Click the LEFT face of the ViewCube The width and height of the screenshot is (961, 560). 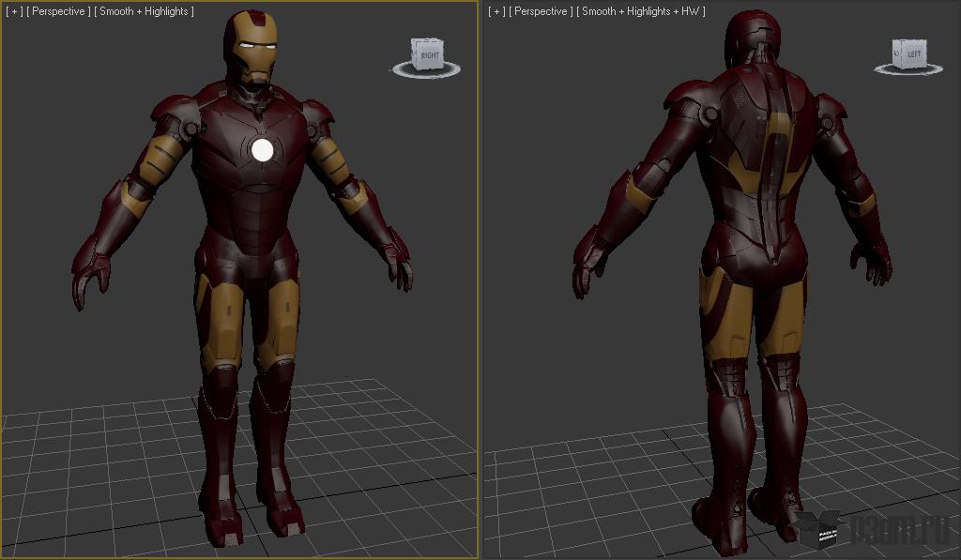914,53
